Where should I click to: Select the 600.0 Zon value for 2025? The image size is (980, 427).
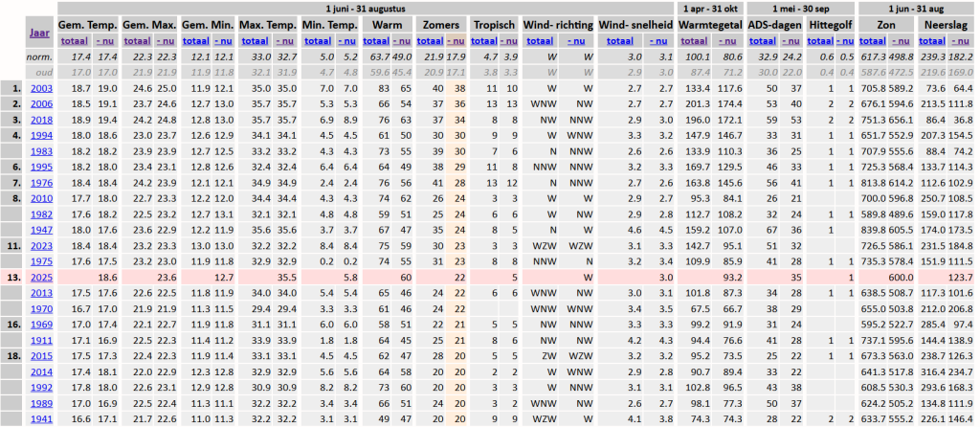902,278
